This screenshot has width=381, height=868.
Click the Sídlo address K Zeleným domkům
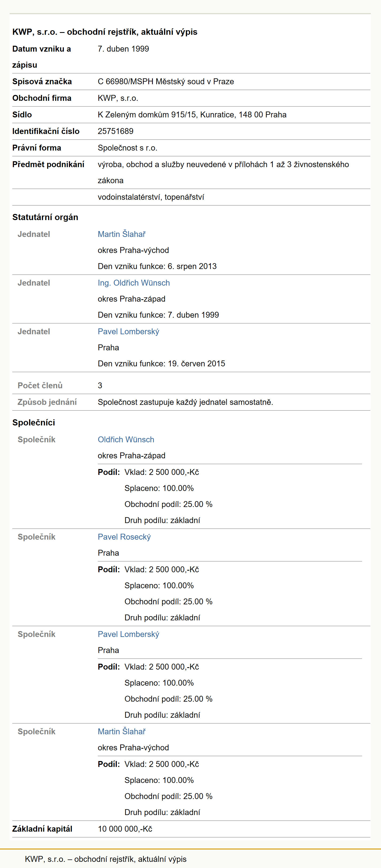(x=192, y=114)
